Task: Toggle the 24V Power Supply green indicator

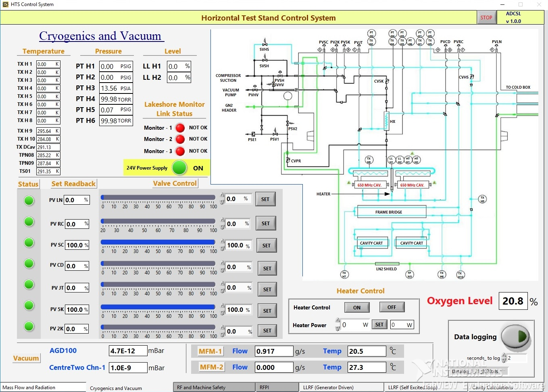Action: click(179, 168)
